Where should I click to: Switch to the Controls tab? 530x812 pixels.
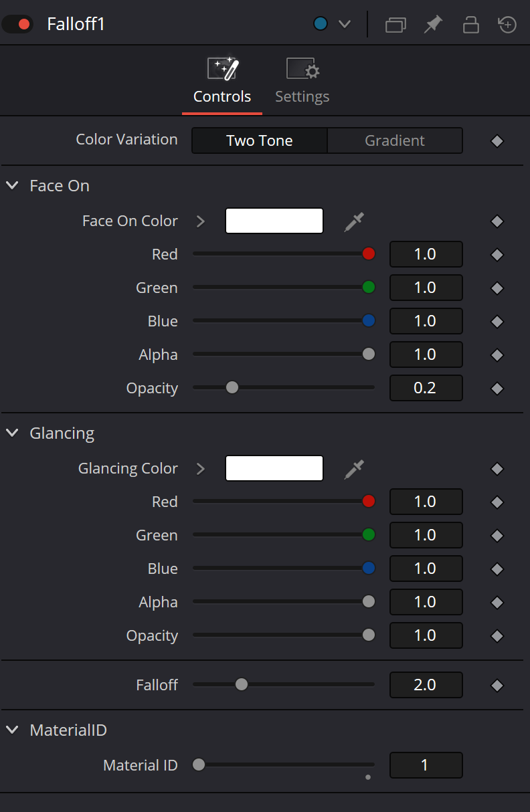[222, 81]
